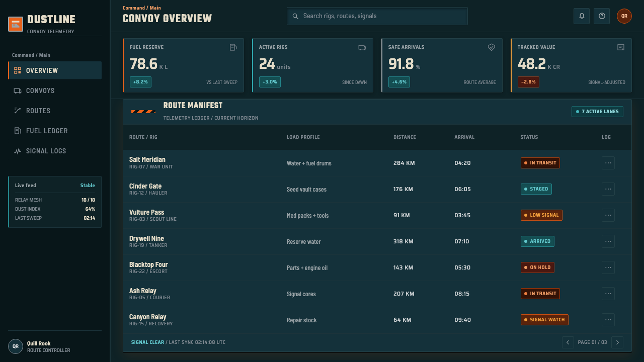This screenshot has width=644, height=362.
Task: Open log menu for Drywell Nine
Action: pos(608,241)
